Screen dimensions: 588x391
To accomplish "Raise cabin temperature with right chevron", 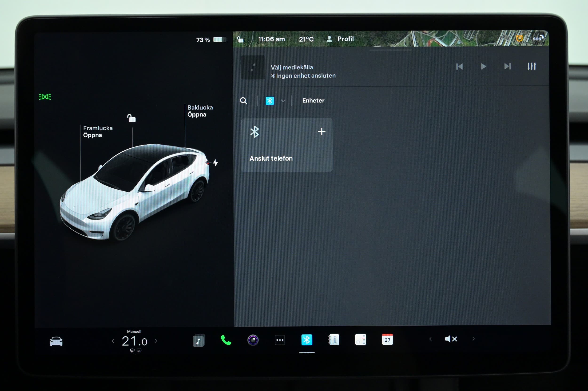I will (156, 341).
